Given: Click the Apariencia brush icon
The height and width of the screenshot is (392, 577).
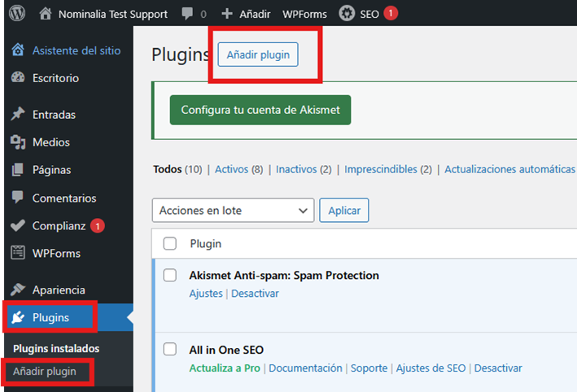Looking at the screenshot, I should click(x=18, y=290).
